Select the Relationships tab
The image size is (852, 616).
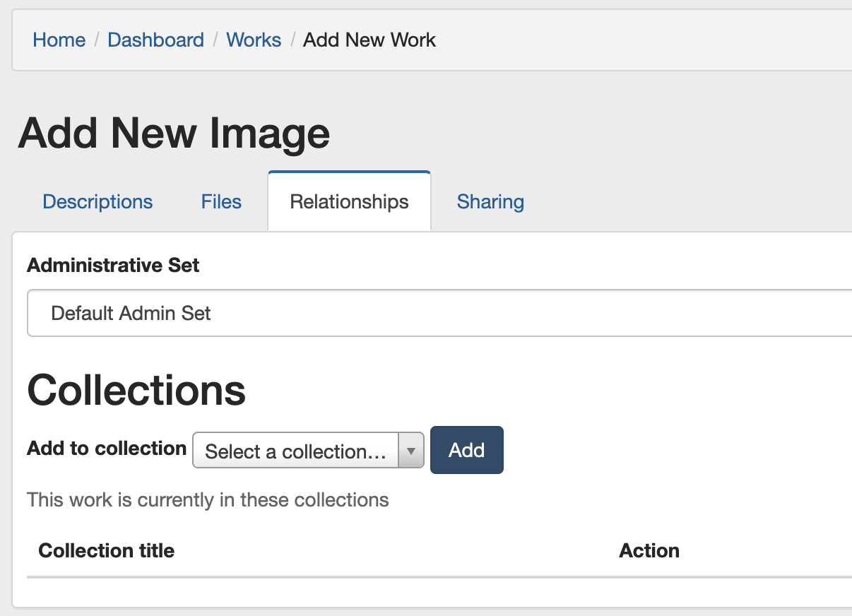tap(349, 202)
